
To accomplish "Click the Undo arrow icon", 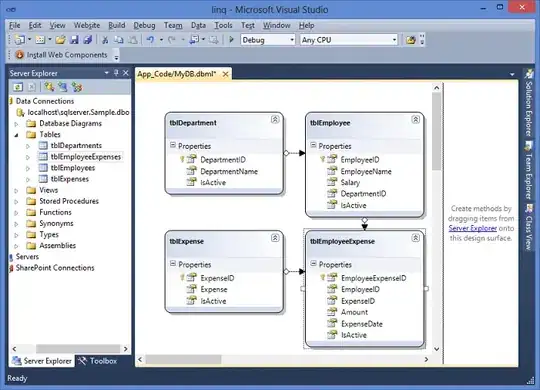I will [x=150, y=40].
